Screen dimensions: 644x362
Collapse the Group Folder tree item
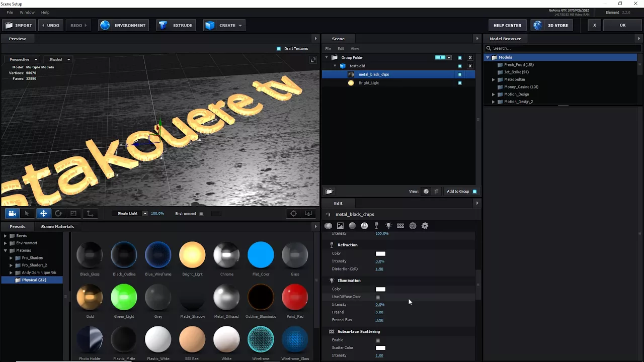pyautogui.click(x=327, y=58)
